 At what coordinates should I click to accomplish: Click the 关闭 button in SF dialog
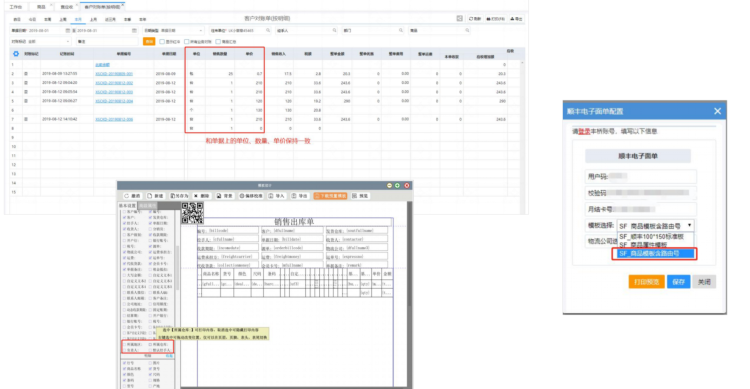[x=704, y=282]
